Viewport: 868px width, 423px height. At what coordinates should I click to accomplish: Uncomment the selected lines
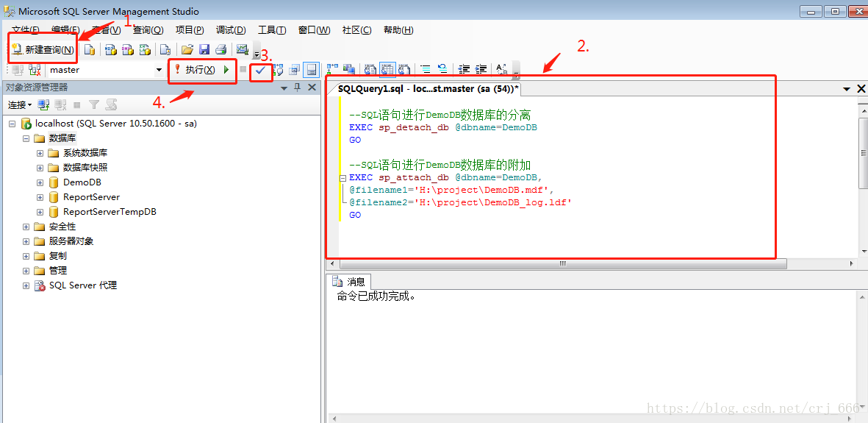(443, 70)
